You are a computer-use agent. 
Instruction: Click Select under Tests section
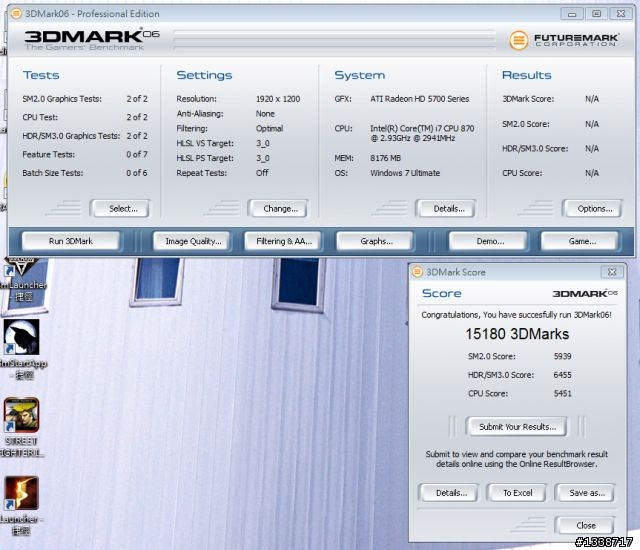[x=120, y=208]
